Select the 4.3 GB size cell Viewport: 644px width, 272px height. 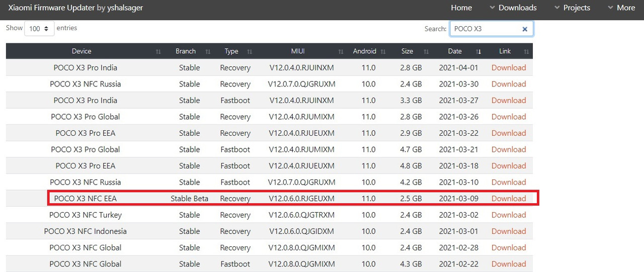coord(411,264)
